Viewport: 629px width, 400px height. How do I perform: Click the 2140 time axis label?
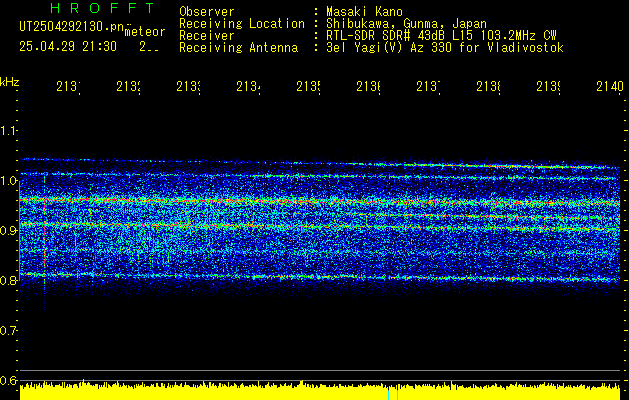coord(610,87)
